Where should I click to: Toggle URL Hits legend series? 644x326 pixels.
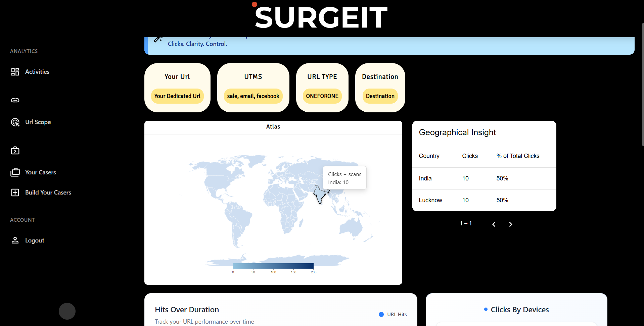(x=393, y=315)
